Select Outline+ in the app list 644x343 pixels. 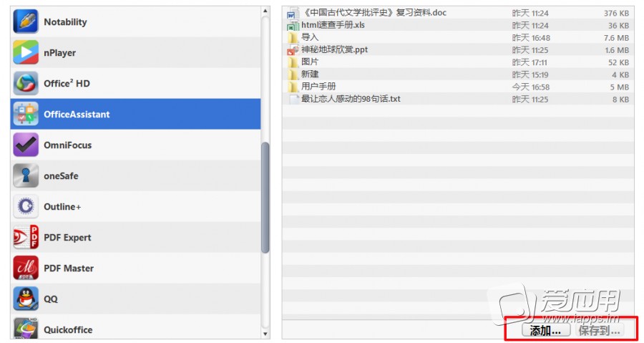click(135, 207)
